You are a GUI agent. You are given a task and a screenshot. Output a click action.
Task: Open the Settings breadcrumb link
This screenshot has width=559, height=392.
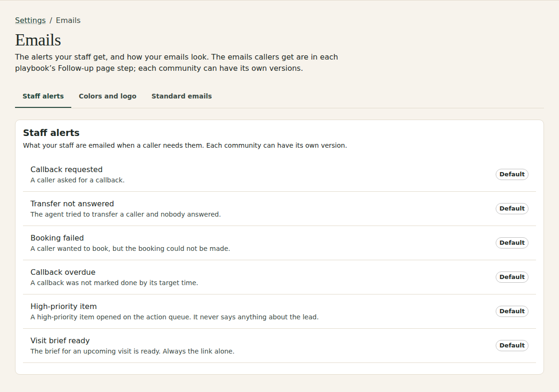(30, 20)
